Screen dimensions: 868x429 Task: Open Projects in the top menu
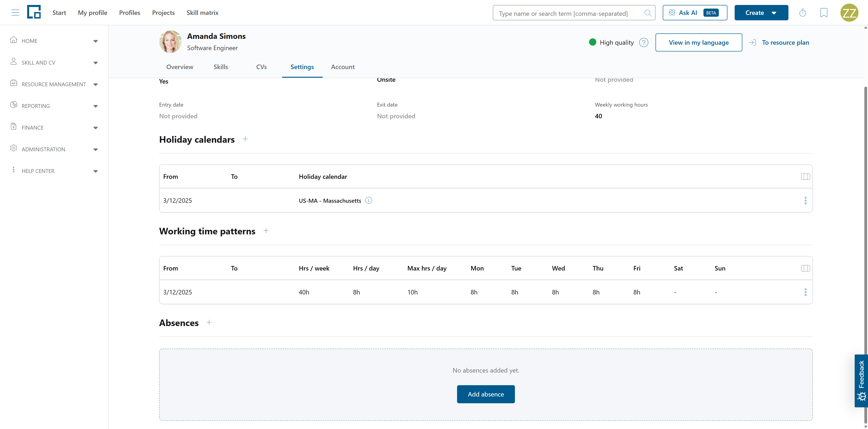[x=163, y=13]
